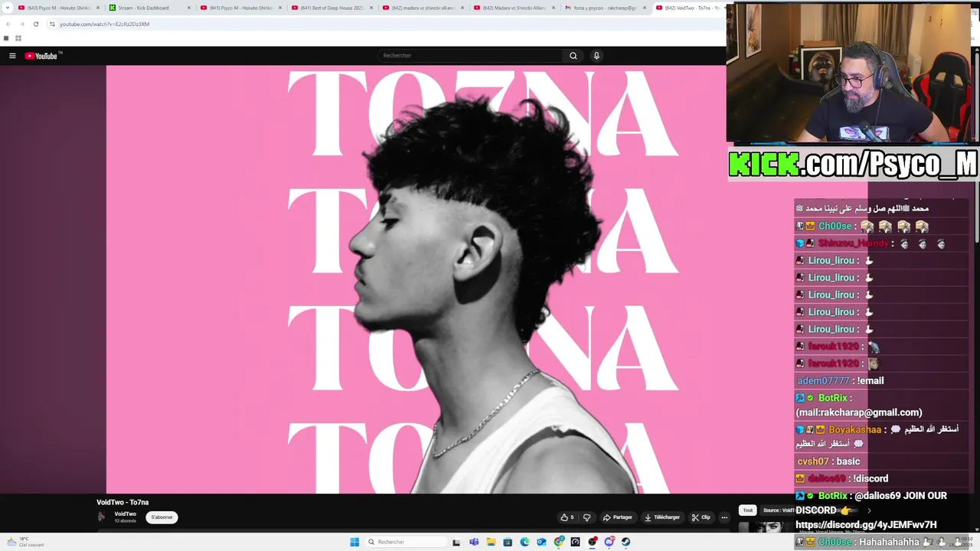Screen dimensions: 980x551
Task: Switch to the first Psyco M - Hokuto Shinken tab
Action: (x=58, y=8)
